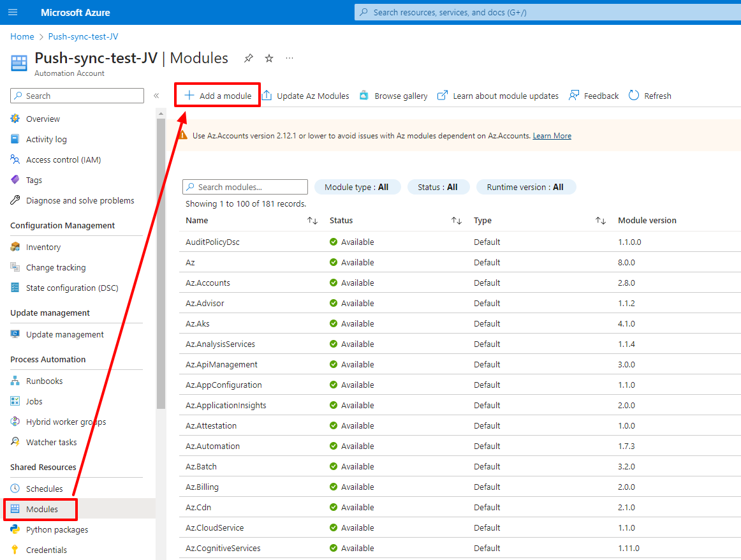The image size is (741, 560).
Task: Sort by Name column arrows
Action: coord(312,221)
